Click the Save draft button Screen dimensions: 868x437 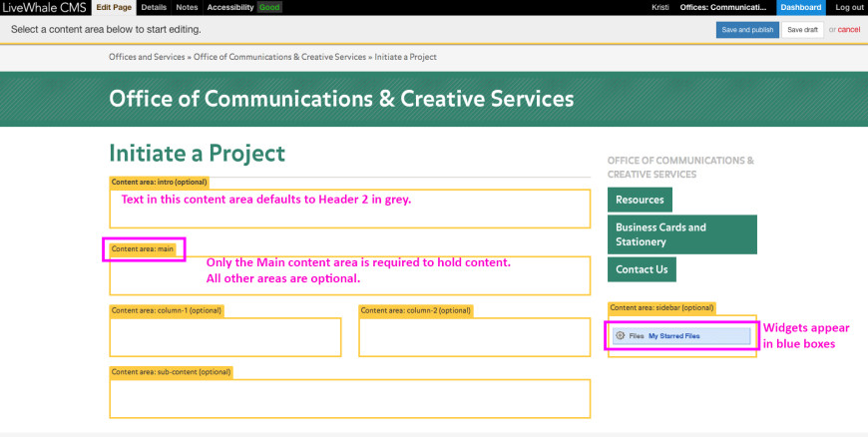coord(802,30)
